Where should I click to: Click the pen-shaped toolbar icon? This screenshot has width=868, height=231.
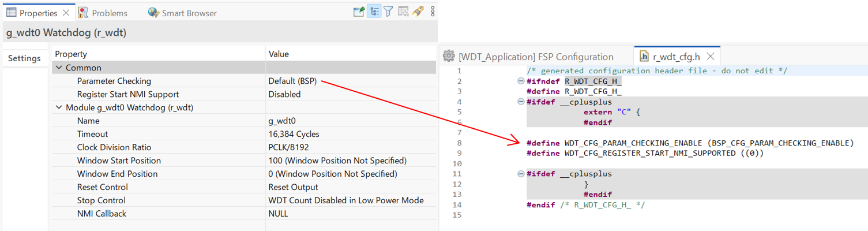click(418, 12)
